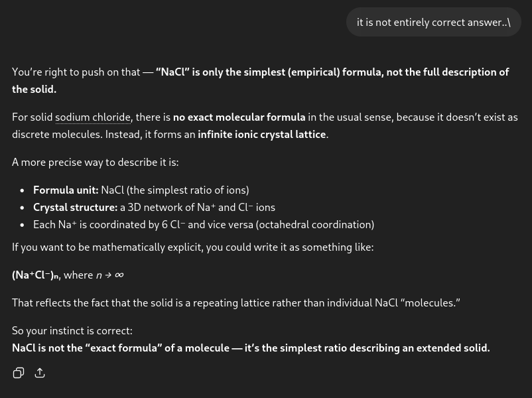Screen dimensions: 532x398
Task: Click the bold formula (Na⁺Cl⁻)ₙ
Action: pyautogui.click(x=36, y=275)
